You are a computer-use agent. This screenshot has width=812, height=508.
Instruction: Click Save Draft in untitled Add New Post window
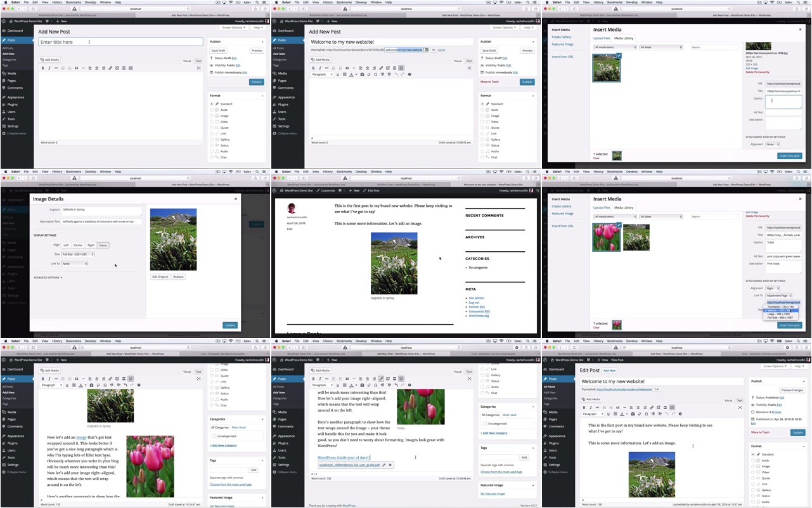click(219, 51)
